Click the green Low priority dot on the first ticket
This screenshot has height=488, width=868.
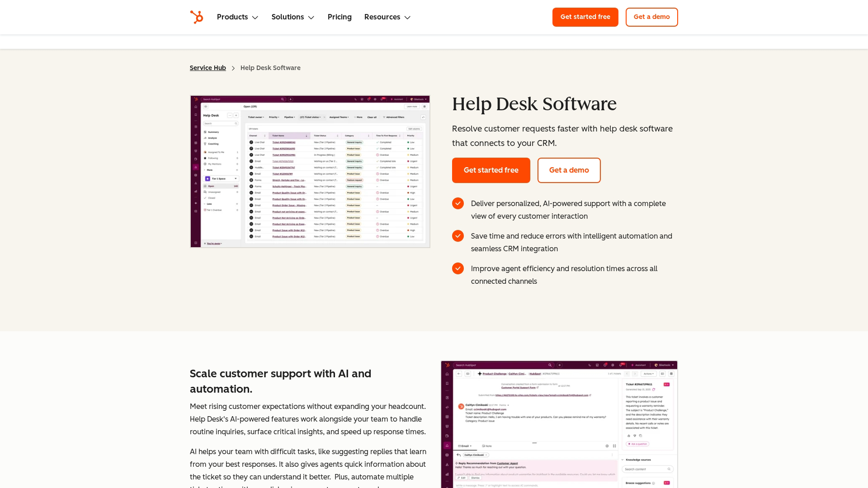click(x=408, y=142)
